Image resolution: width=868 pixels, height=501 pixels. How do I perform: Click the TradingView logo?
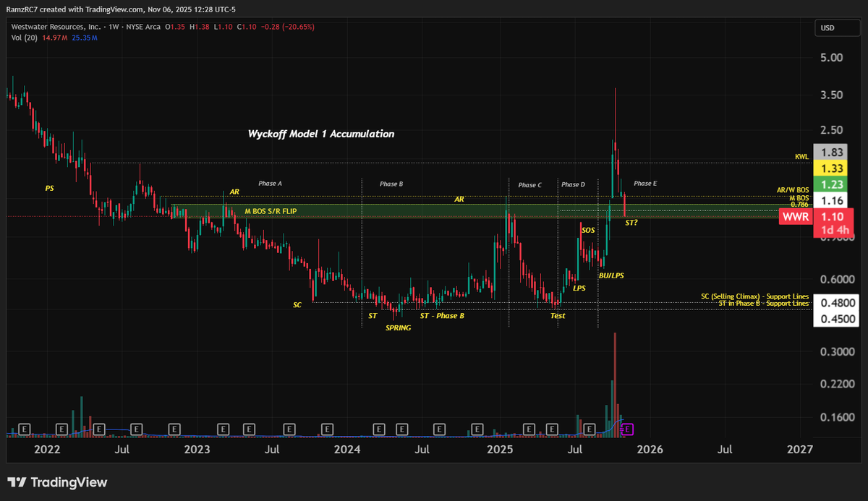point(58,482)
